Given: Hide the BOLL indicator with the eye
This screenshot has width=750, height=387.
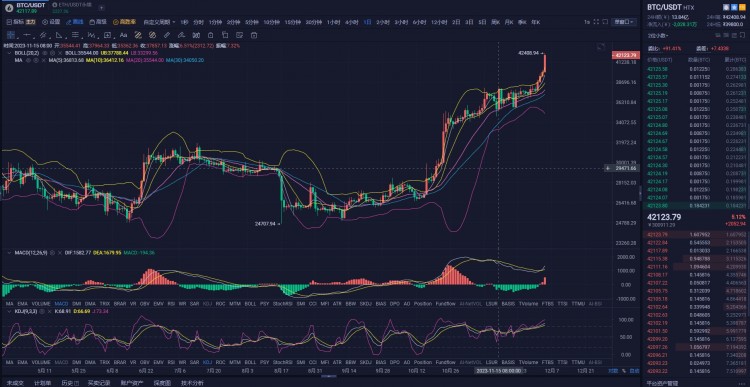Looking at the screenshot, I should [45, 53].
